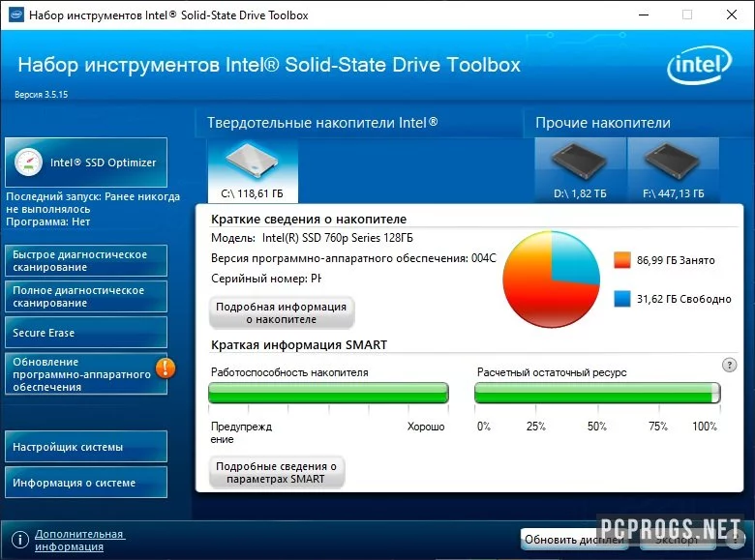Click the heading Краткие сведения о накопителе
Screen dimensions: 755x560
(x=309, y=220)
